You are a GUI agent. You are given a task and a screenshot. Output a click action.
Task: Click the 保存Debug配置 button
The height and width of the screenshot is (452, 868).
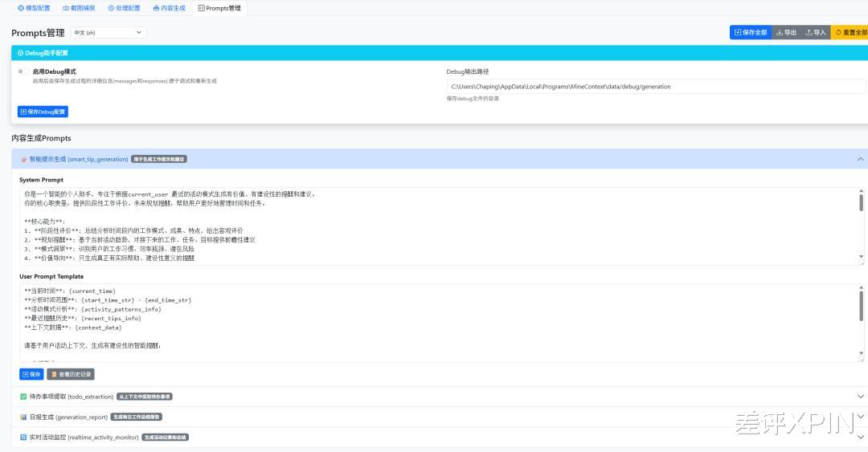43,112
